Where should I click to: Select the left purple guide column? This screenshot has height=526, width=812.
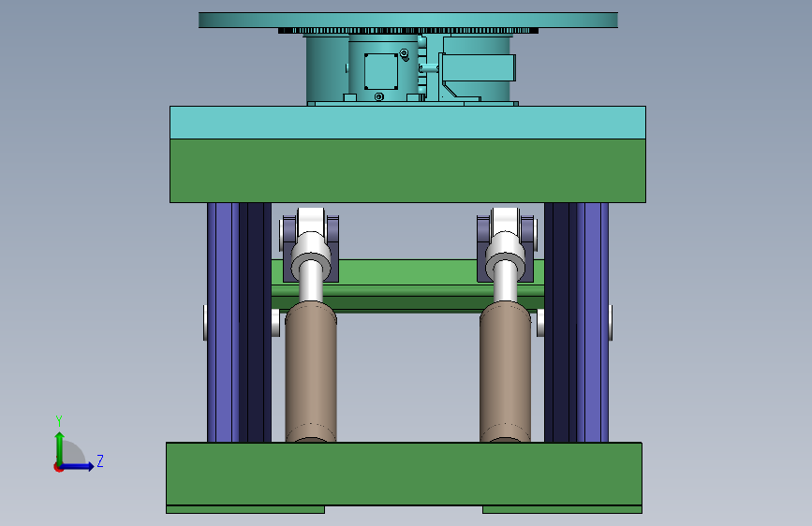239,323
